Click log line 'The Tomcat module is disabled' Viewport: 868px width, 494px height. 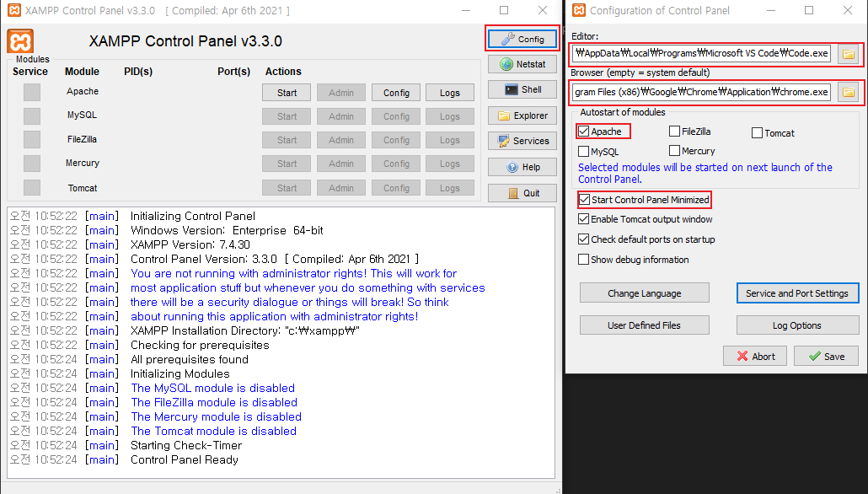(213, 431)
